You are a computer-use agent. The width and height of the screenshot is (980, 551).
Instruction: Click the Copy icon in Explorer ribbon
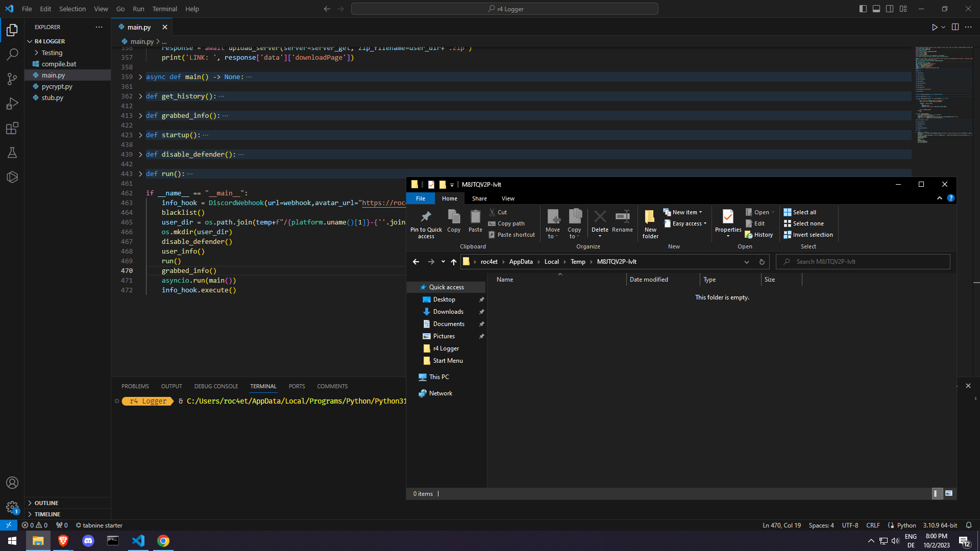(x=454, y=221)
